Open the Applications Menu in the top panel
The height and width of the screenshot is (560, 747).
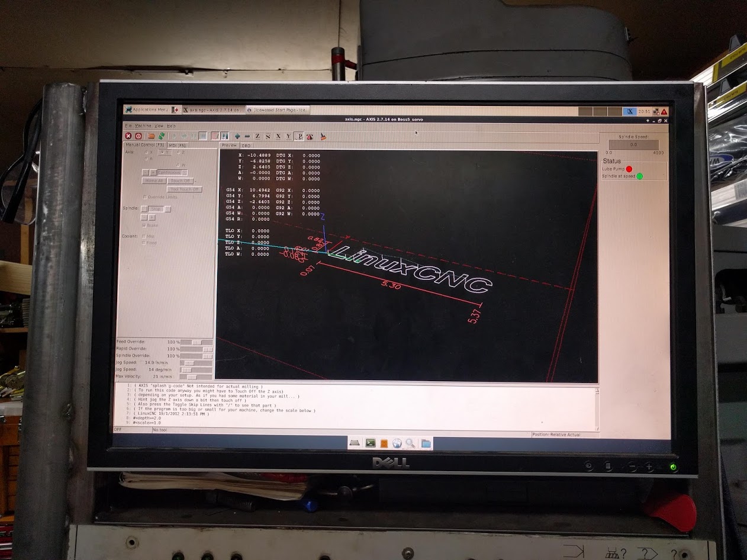pyautogui.click(x=147, y=110)
